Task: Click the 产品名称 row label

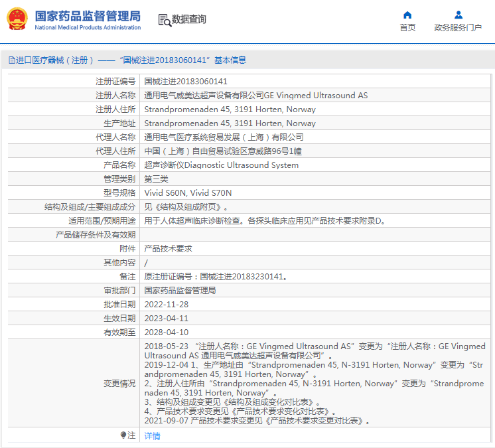Action: click(x=119, y=165)
